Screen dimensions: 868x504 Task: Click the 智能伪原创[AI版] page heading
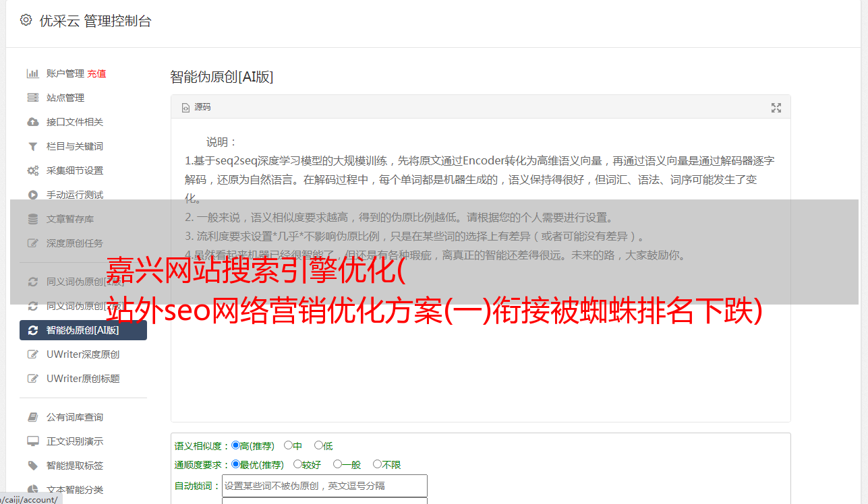222,77
